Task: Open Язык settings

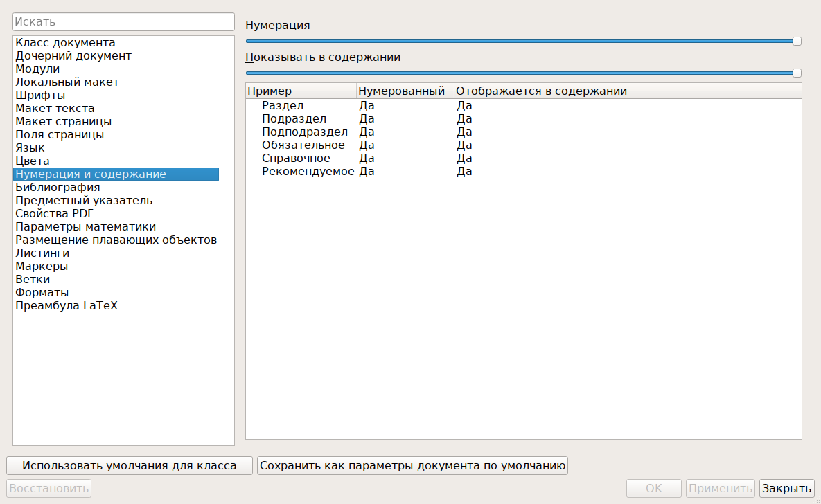Action: point(116,147)
